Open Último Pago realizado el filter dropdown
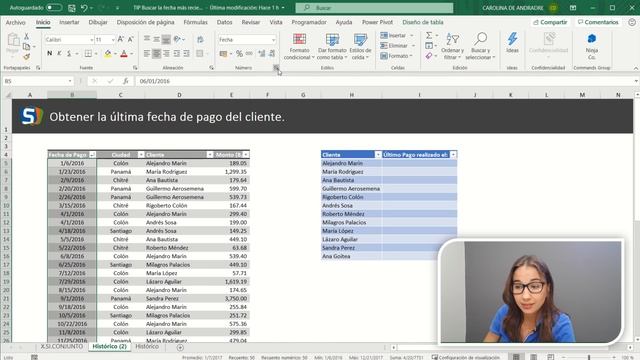This screenshot has width=640, height=360. [453, 155]
